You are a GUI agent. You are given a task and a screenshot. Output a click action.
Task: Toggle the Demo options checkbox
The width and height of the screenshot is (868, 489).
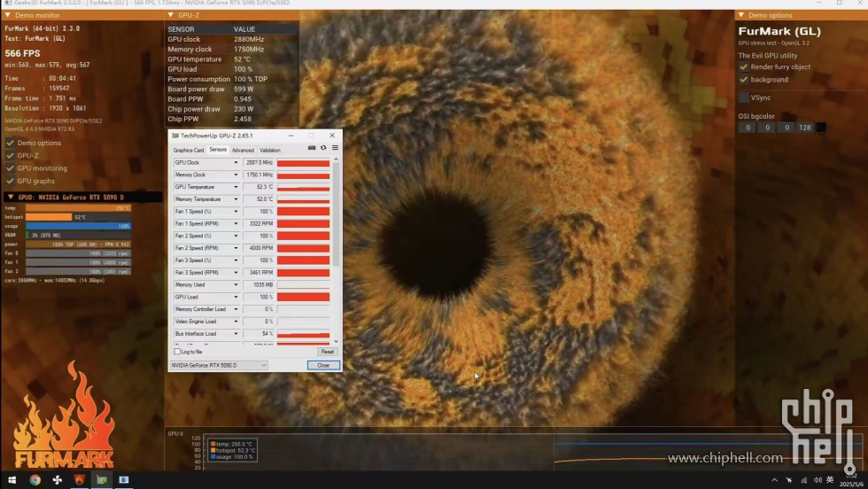click(10, 143)
